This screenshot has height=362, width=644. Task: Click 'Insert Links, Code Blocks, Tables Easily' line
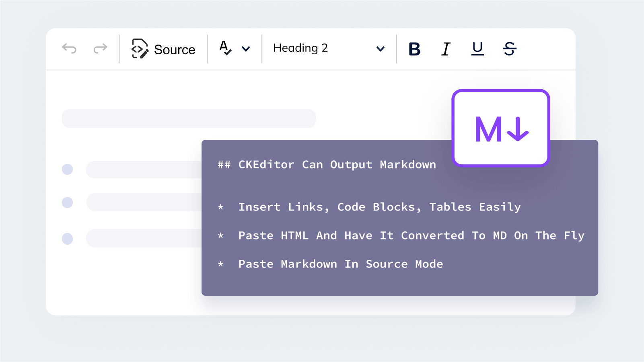pos(379,207)
